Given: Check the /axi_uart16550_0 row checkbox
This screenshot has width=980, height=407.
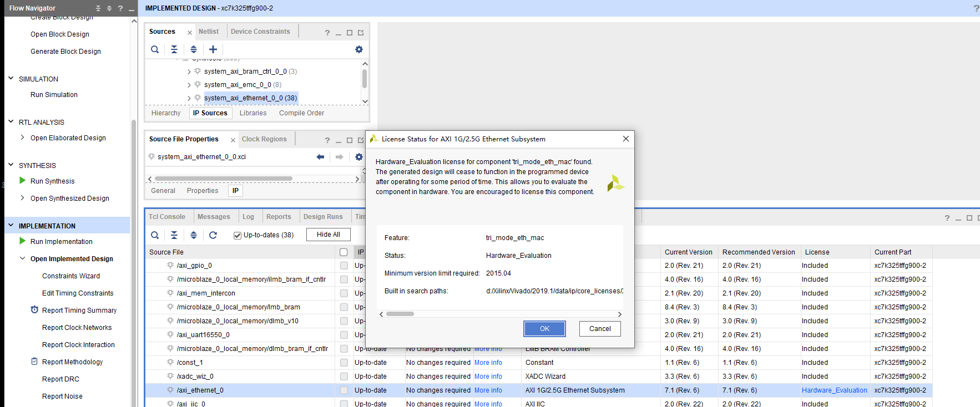Looking at the screenshot, I should [x=344, y=335].
